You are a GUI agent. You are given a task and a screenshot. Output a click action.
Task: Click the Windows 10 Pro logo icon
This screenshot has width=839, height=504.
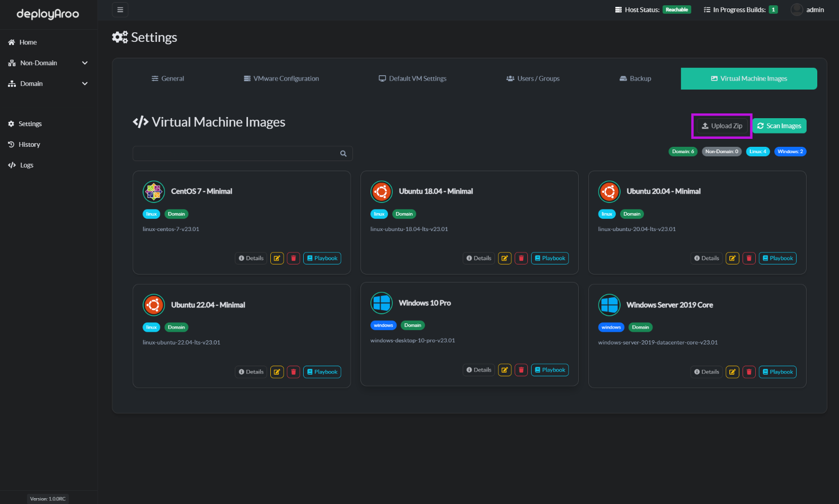[382, 303]
